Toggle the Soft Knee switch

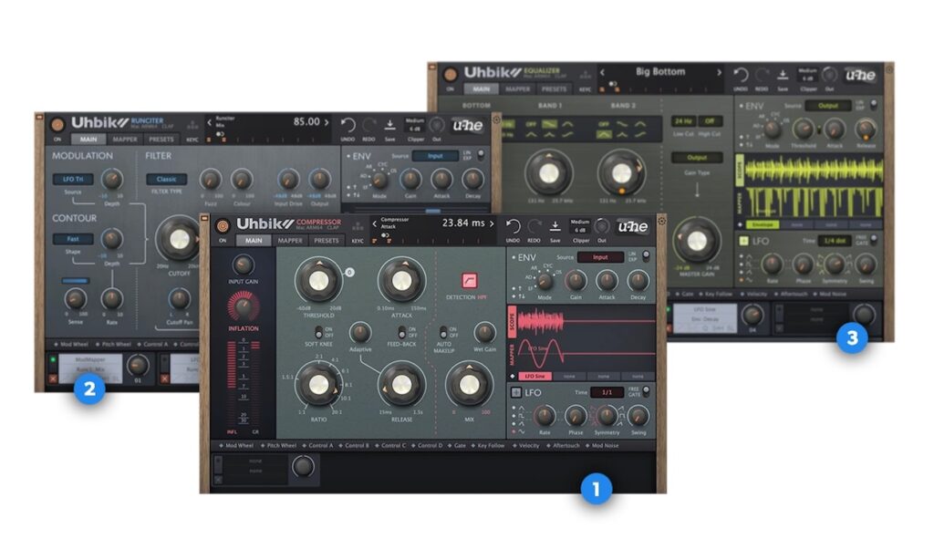point(320,334)
